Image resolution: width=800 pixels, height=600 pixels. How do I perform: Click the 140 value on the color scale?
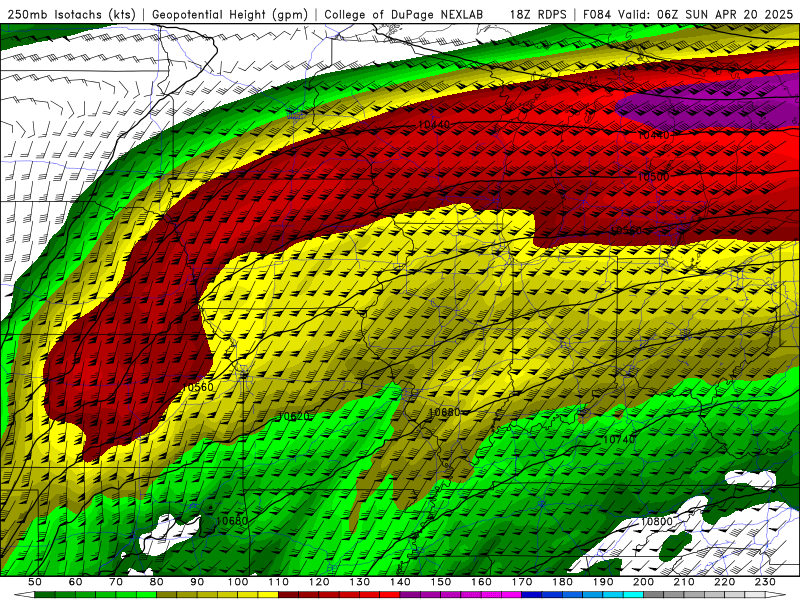point(400,582)
